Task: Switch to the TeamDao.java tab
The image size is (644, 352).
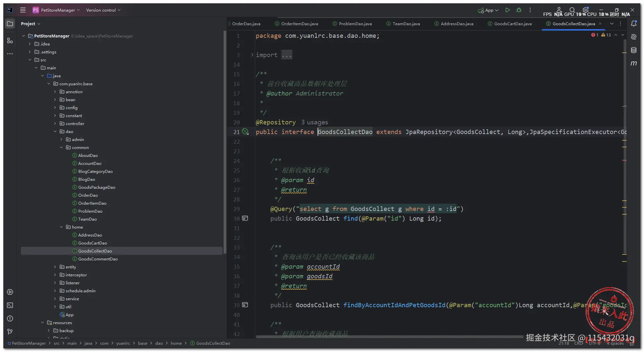Action: 406,24
